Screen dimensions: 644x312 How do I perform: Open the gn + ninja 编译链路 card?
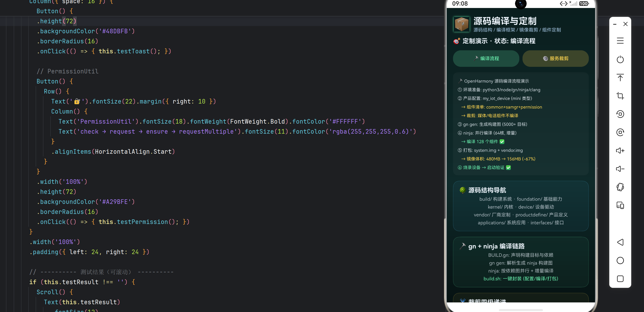(521, 262)
